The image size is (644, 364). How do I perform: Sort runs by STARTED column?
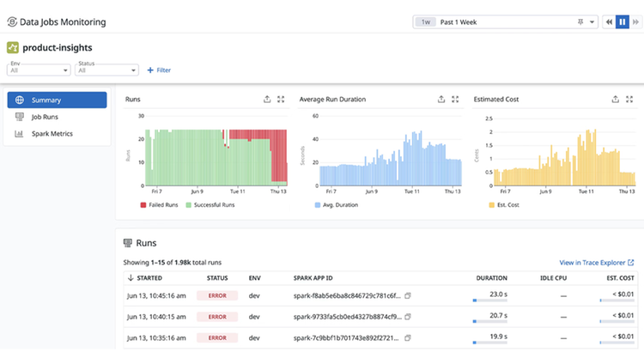[145, 278]
